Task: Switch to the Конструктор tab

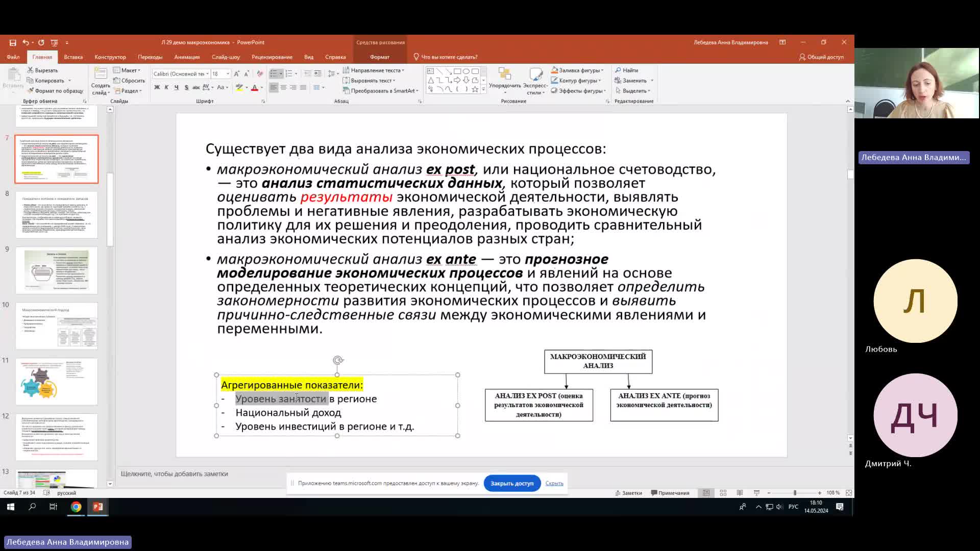Action: pyautogui.click(x=110, y=57)
